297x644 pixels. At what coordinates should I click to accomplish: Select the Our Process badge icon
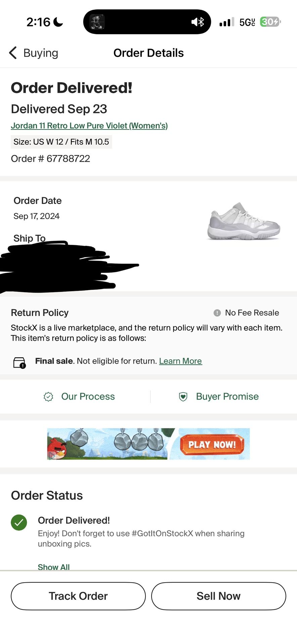(48, 396)
